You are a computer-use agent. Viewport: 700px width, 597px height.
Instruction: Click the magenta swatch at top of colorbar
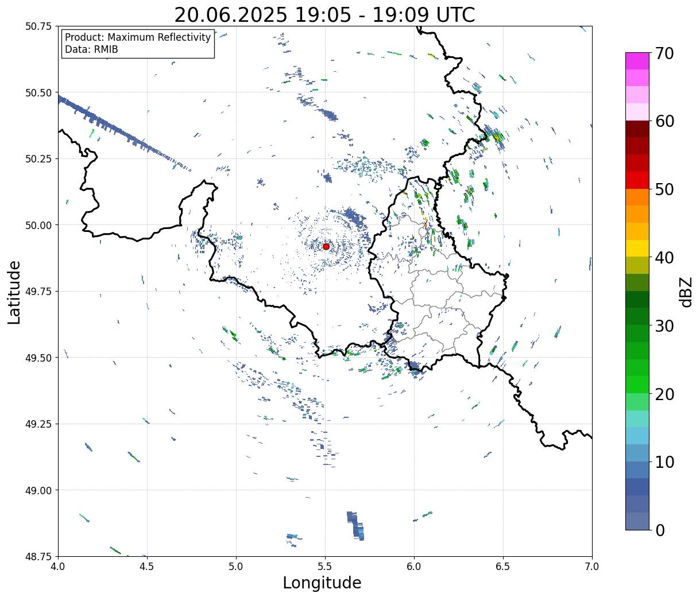637,61
